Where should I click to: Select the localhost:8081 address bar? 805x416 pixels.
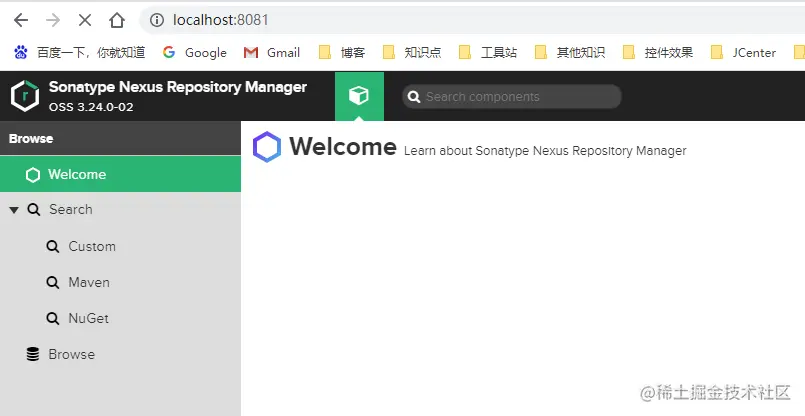point(472,20)
